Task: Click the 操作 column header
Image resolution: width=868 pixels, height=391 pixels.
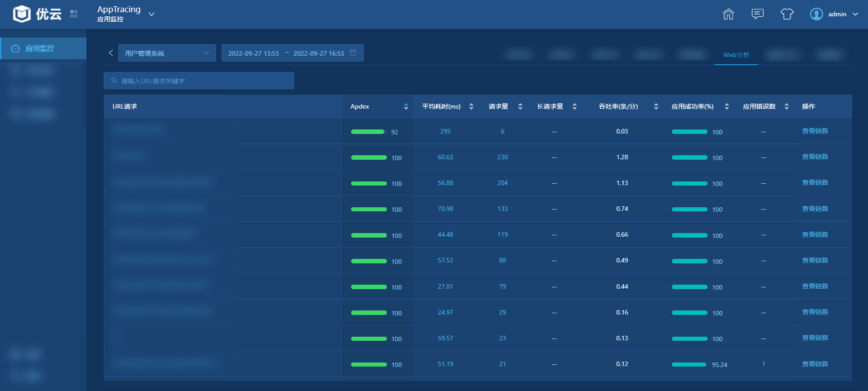Action: point(808,106)
